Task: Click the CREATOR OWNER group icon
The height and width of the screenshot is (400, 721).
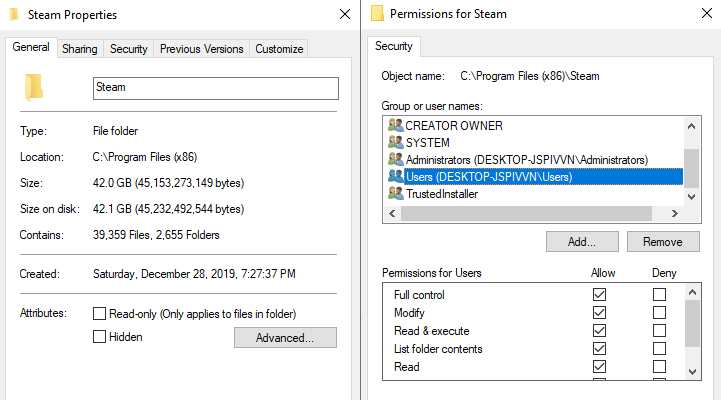Action: click(x=395, y=125)
